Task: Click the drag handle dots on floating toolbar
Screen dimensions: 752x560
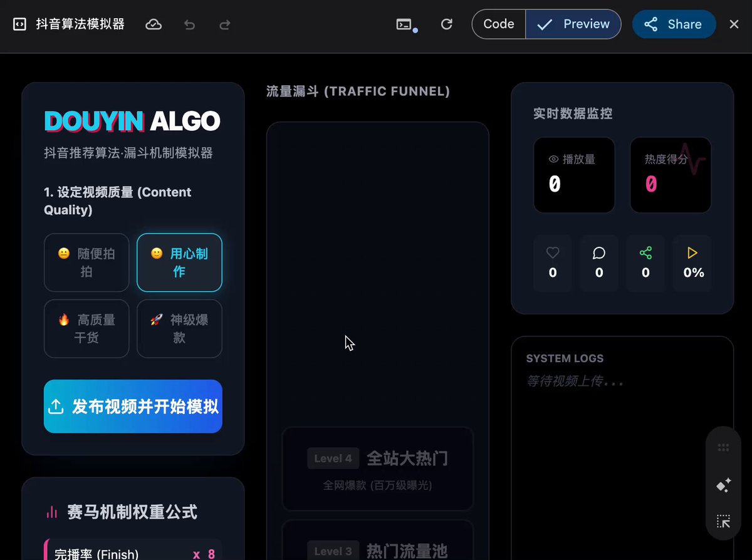Action: 723,447
